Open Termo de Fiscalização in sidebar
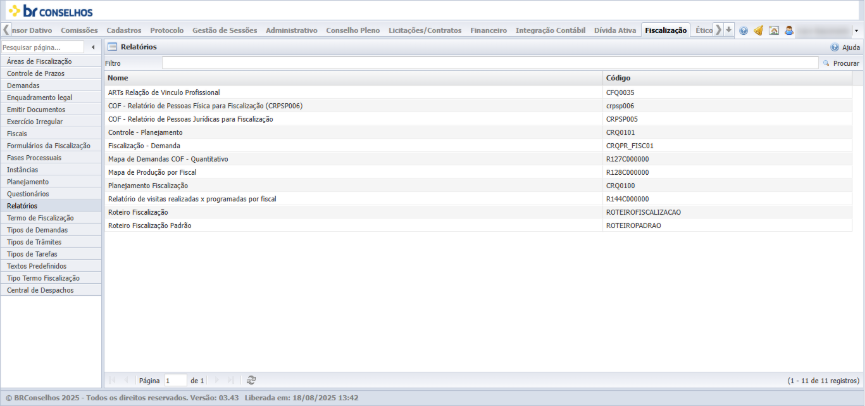 (x=51, y=218)
